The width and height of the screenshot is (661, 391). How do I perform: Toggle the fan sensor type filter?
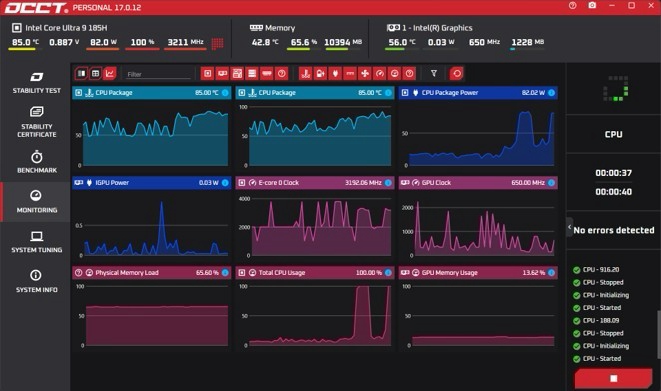365,74
